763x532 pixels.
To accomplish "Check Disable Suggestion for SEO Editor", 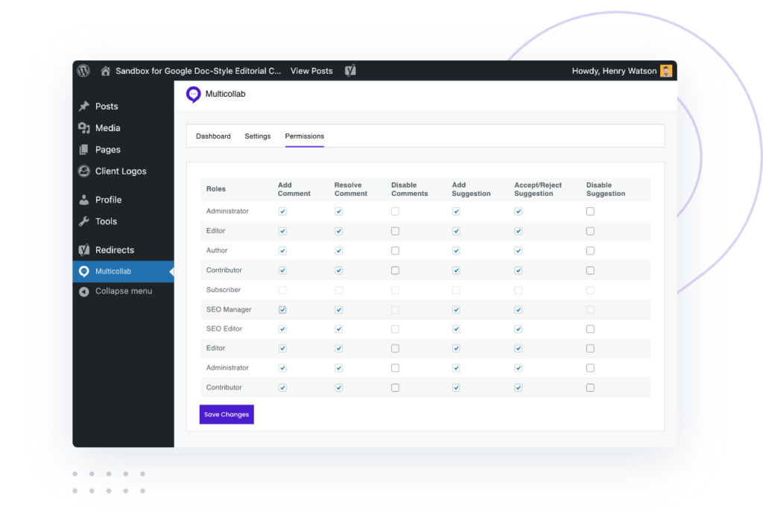I will 590,329.
